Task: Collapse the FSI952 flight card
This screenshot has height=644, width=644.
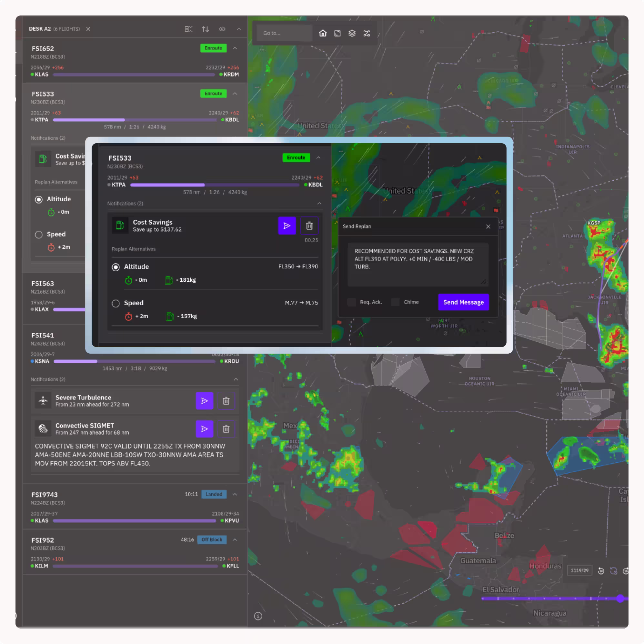Action: click(235, 539)
